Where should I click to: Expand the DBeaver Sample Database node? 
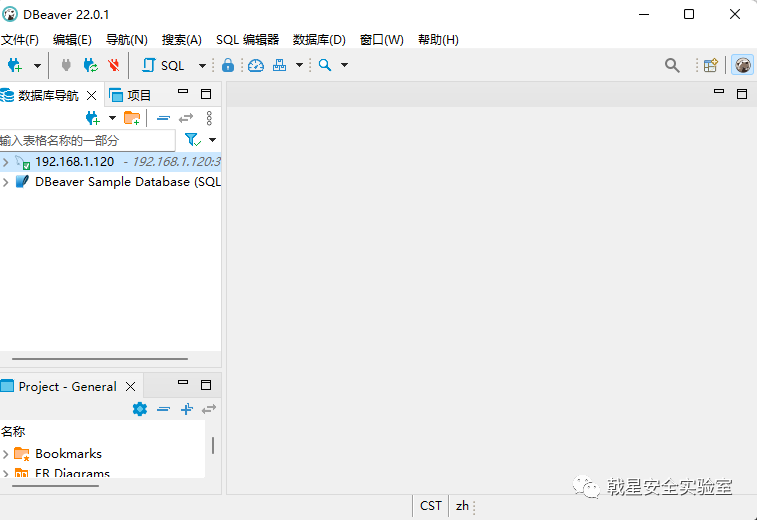pos(5,182)
